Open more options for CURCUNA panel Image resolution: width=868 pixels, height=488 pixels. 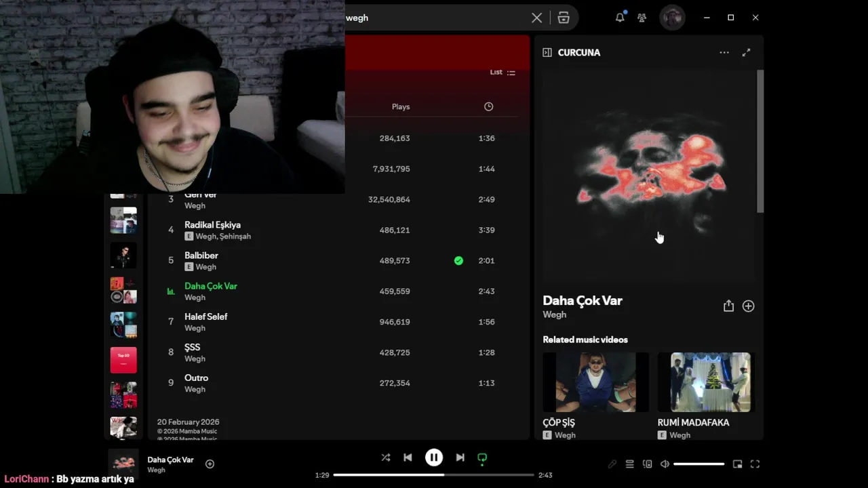[724, 52]
